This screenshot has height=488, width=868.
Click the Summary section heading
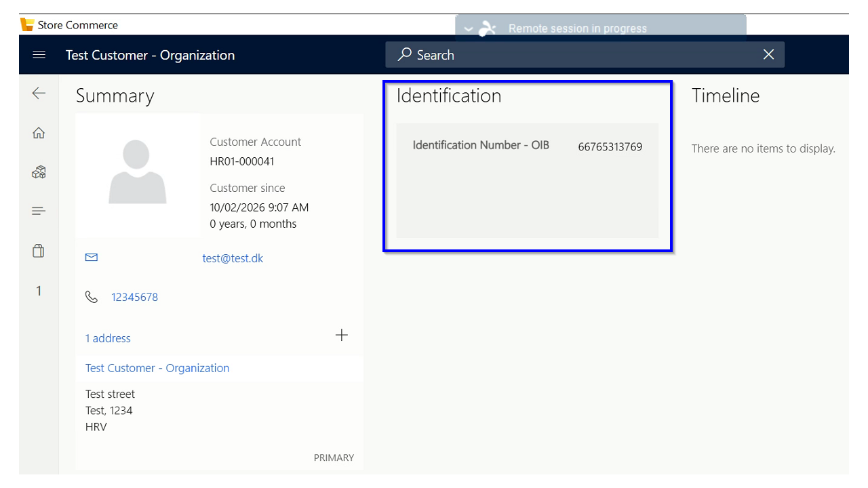pos(115,96)
